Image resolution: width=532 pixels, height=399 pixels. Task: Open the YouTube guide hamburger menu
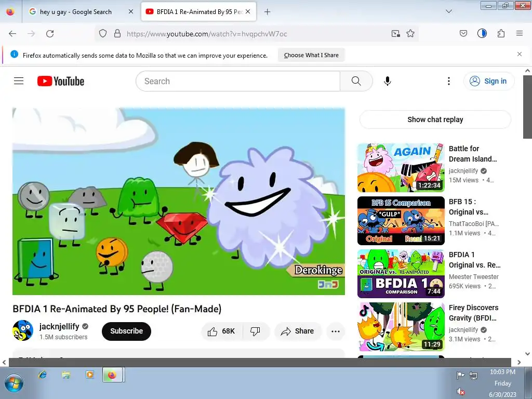[x=19, y=81]
